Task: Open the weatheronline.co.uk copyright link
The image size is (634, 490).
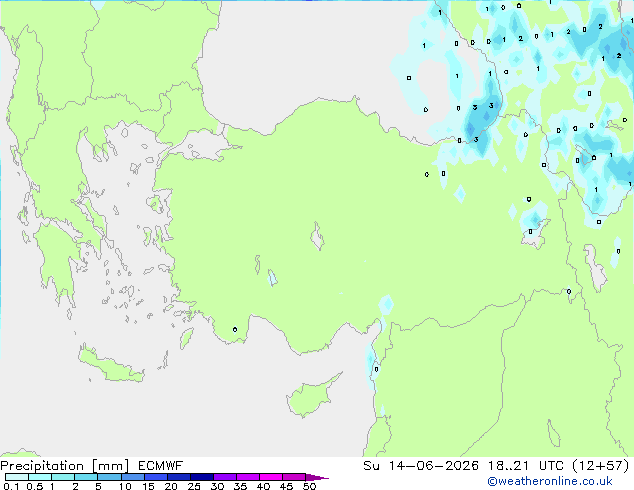Action: pos(550,481)
